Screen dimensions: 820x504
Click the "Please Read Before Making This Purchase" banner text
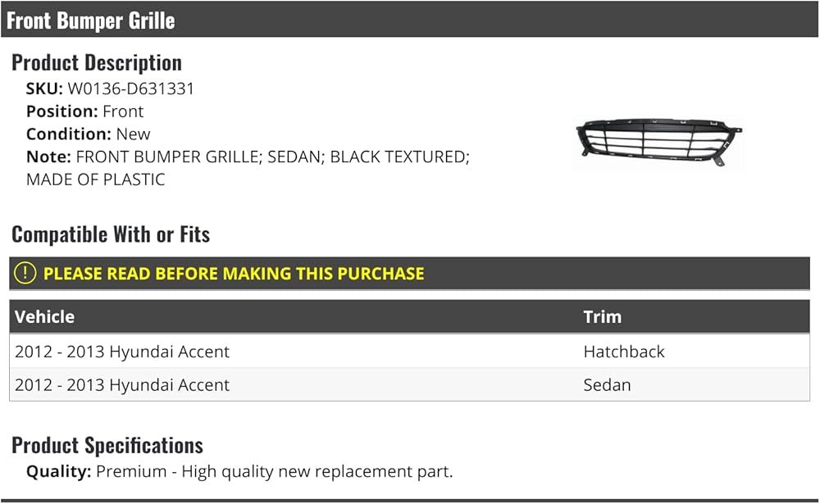[234, 274]
